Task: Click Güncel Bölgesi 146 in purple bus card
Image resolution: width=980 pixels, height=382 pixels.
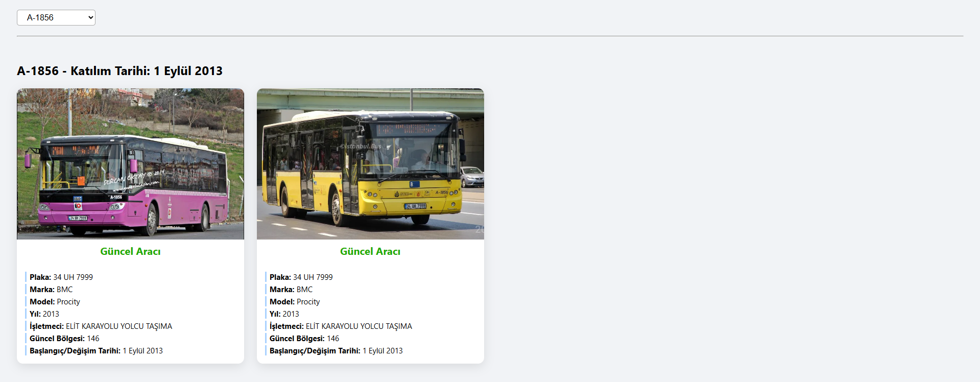Action: [64, 339]
